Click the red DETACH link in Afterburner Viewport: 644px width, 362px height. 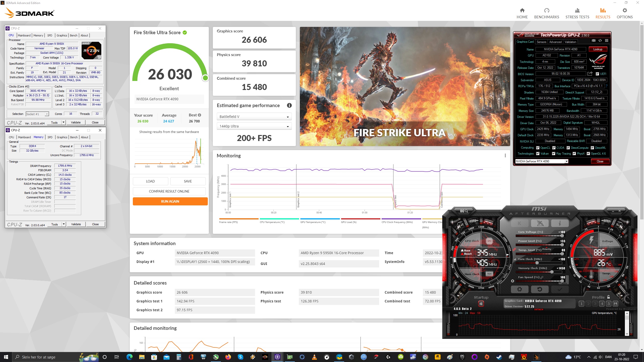pyautogui.click(x=539, y=309)
